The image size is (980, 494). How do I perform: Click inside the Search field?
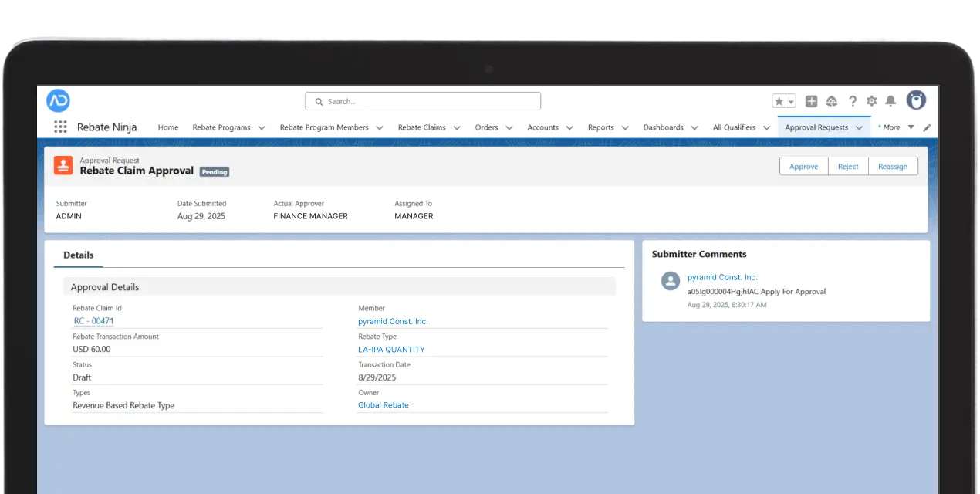click(x=422, y=100)
